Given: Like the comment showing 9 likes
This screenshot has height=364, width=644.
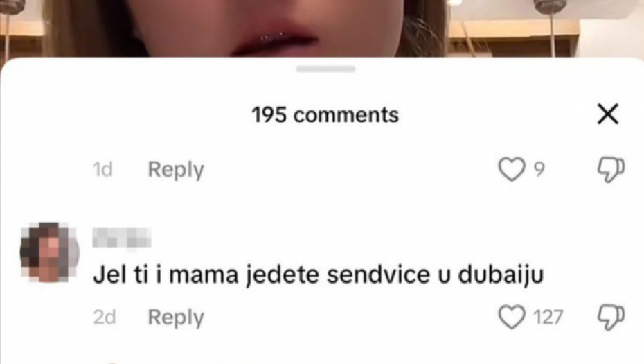Looking at the screenshot, I should [x=511, y=169].
